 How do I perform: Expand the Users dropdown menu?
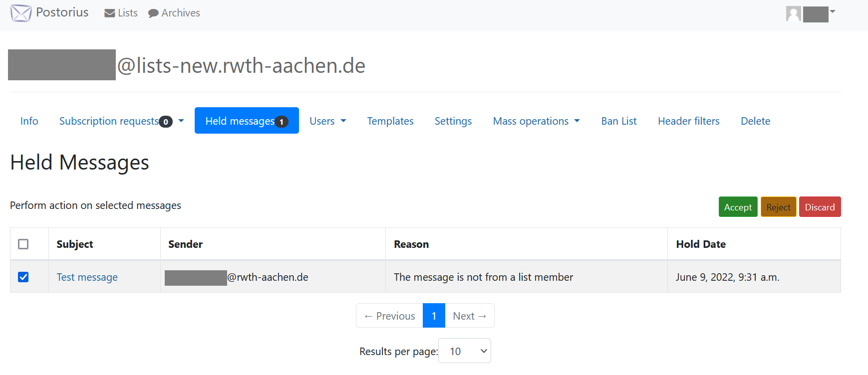[327, 121]
